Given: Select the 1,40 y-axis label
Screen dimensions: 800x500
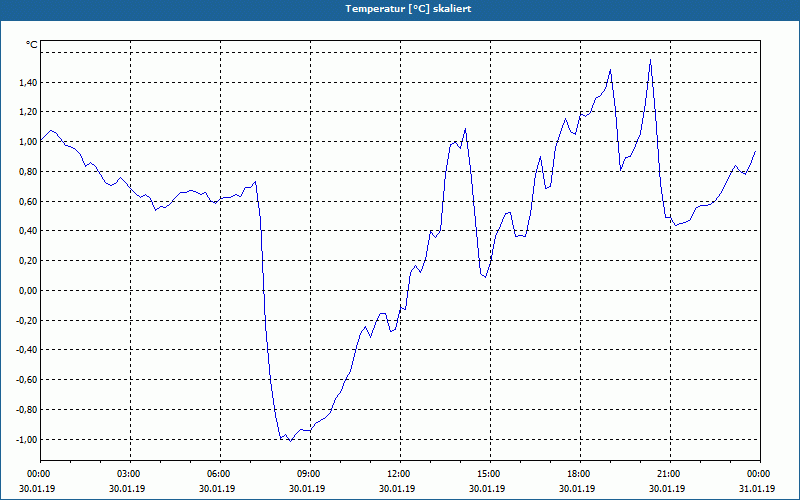Looking at the screenshot, I should click(28, 83).
